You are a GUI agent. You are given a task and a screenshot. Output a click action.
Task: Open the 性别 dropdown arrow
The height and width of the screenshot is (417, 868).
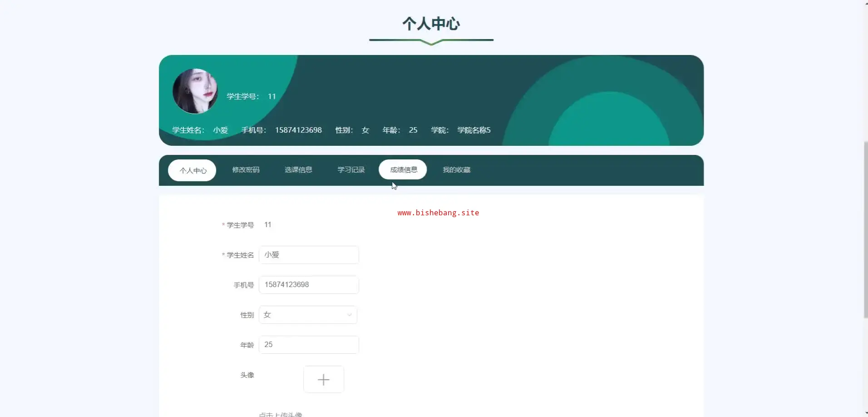(x=349, y=315)
